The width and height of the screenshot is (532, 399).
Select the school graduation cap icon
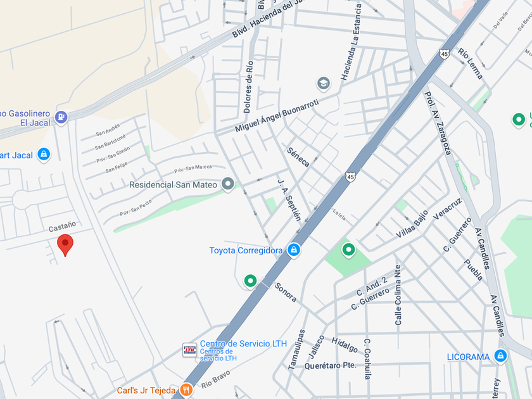click(324, 84)
